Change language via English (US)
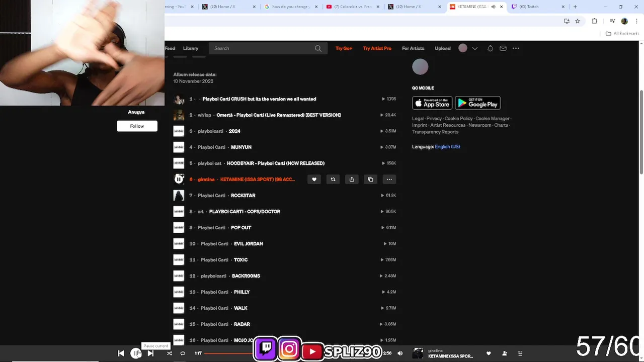 447,147
